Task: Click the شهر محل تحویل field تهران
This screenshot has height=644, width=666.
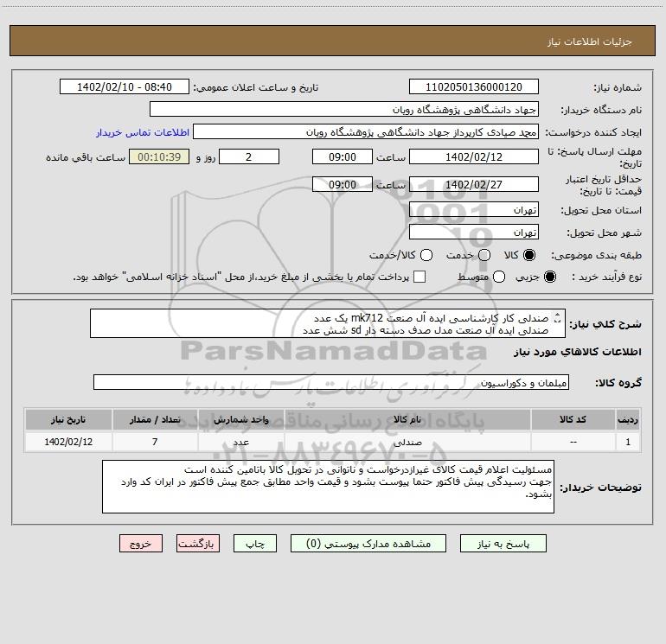Action: (474, 233)
